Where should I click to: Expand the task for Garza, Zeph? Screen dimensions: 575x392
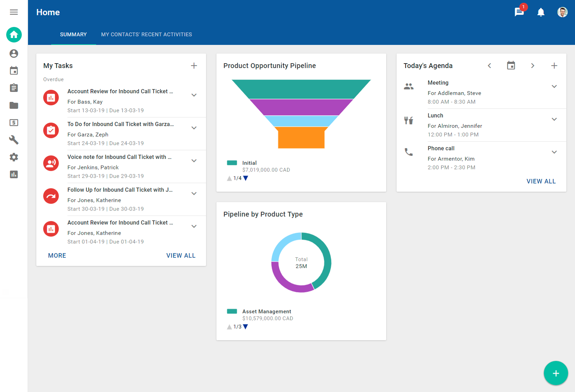(x=194, y=128)
